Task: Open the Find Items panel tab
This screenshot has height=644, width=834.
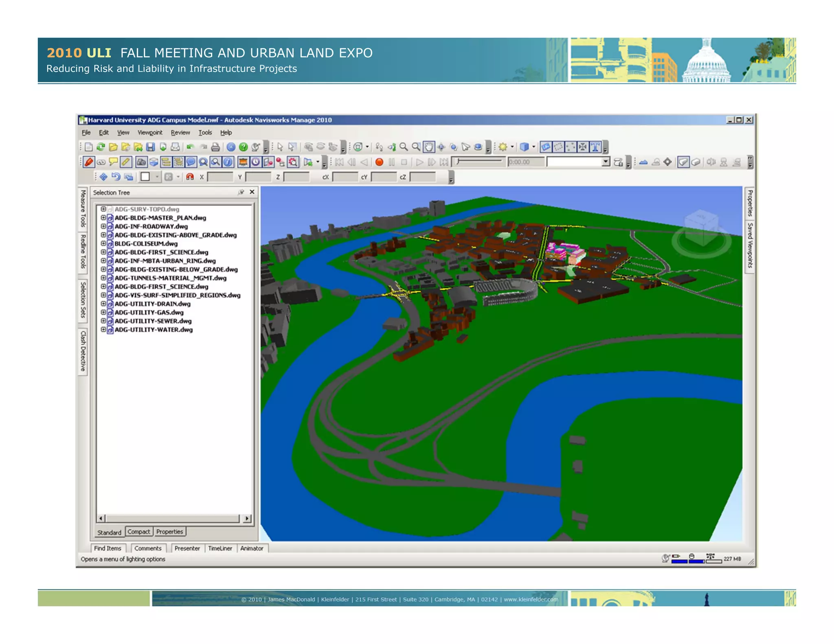Action: (108, 548)
